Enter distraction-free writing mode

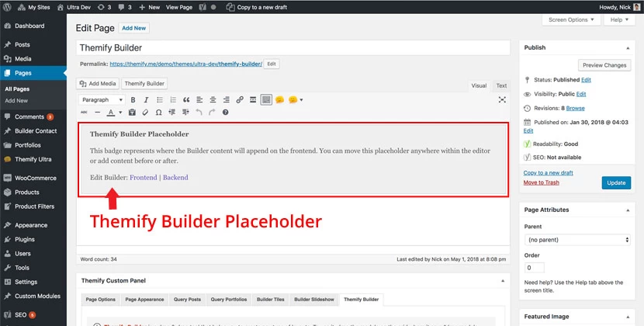(x=502, y=100)
